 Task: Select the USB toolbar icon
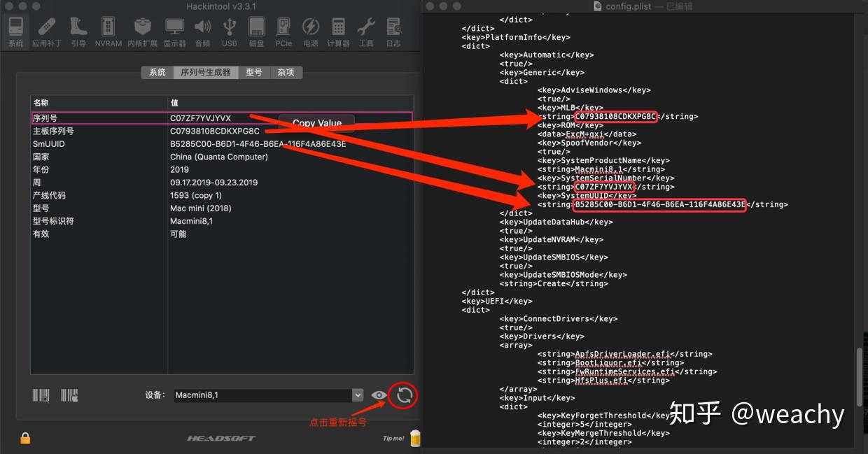coord(229,32)
